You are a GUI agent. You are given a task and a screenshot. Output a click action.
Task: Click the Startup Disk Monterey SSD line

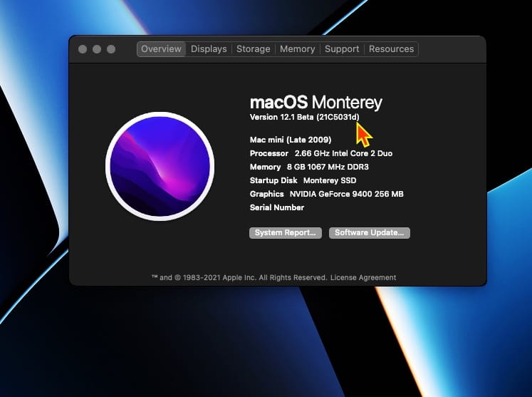click(x=303, y=180)
